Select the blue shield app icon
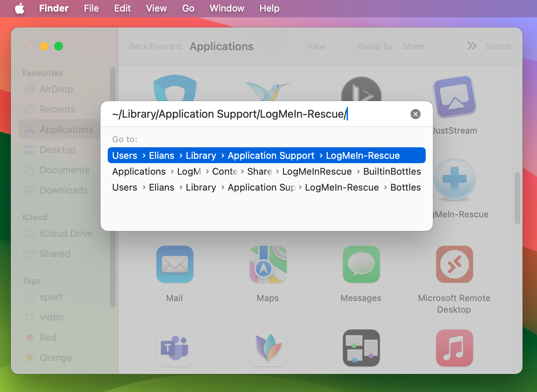 click(x=175, y=88)
